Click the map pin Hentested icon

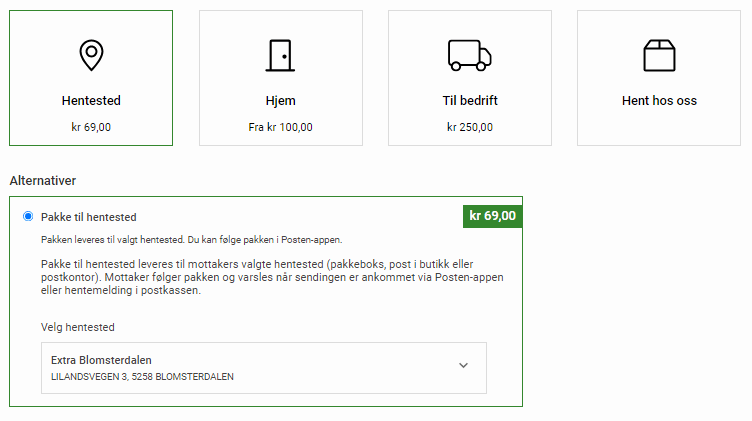click(x=91, y=55)
